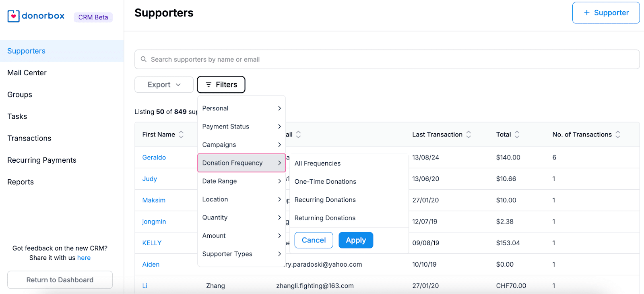Select Returning Donations frequency option

click(325, 218)
